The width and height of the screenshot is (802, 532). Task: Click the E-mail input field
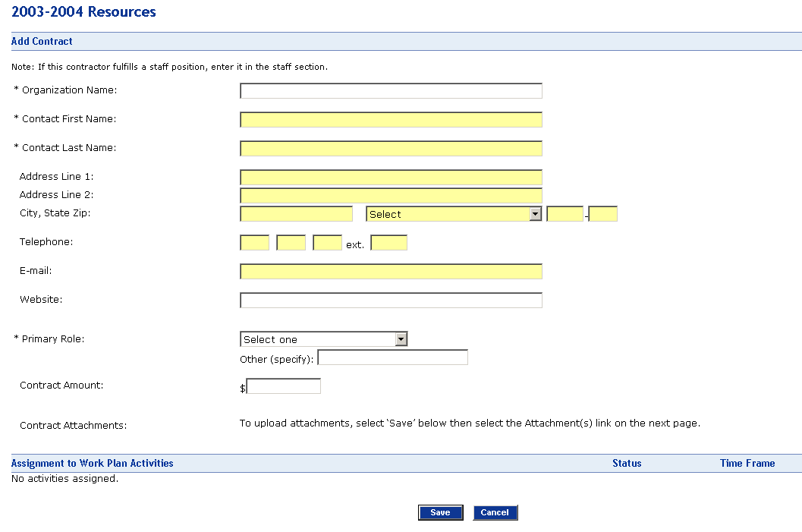click(391, 272)
